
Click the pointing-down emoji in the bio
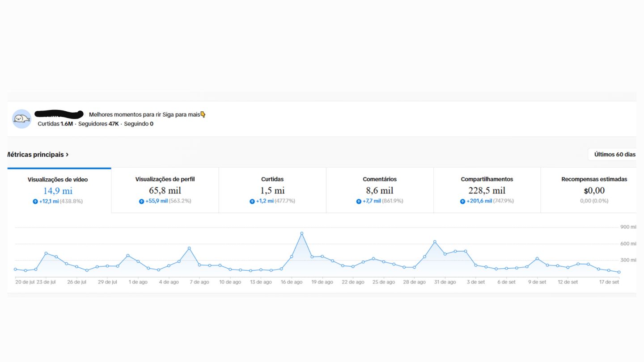[x=203, y=114]
